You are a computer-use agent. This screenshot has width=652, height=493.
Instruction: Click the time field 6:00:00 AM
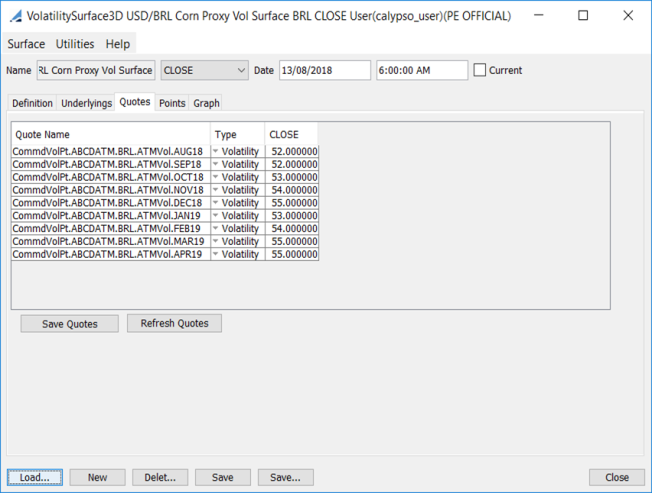[422, 70]
